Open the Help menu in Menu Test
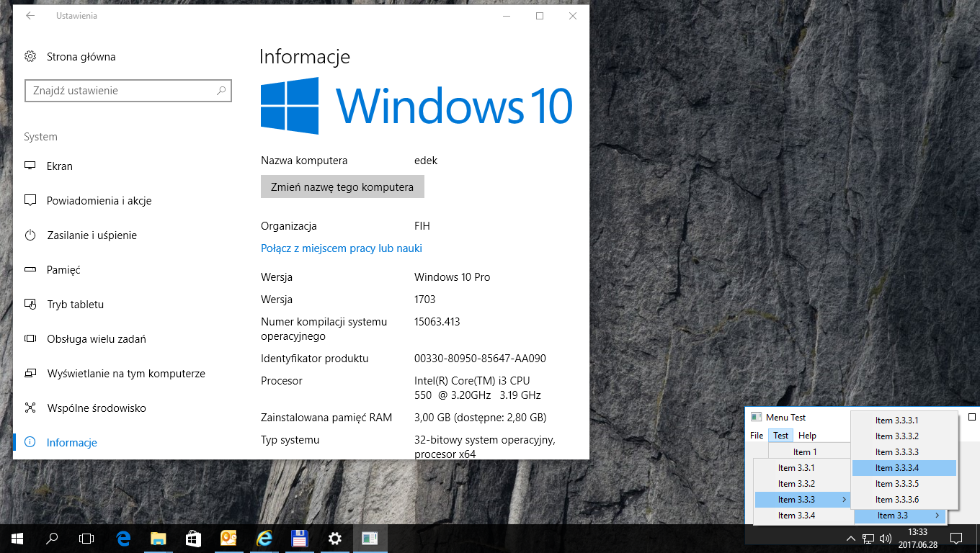The height and width of the screenshot is (553, 980). click(807, 436)
